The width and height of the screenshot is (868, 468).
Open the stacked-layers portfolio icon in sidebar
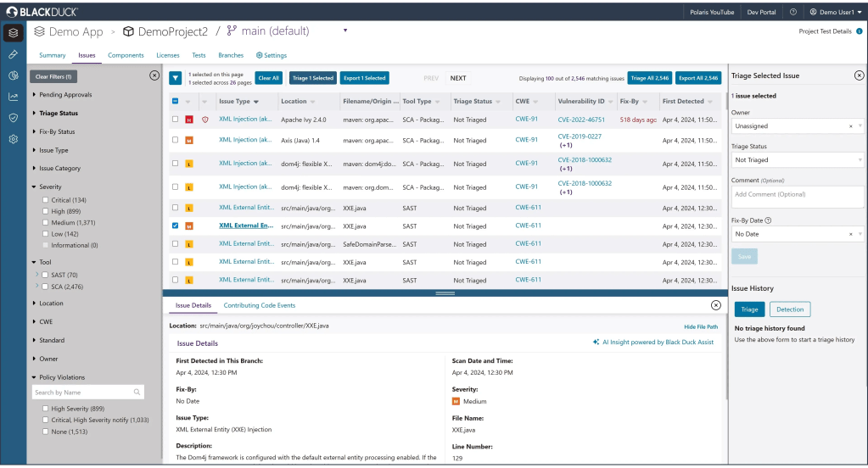tap(13, 32)
